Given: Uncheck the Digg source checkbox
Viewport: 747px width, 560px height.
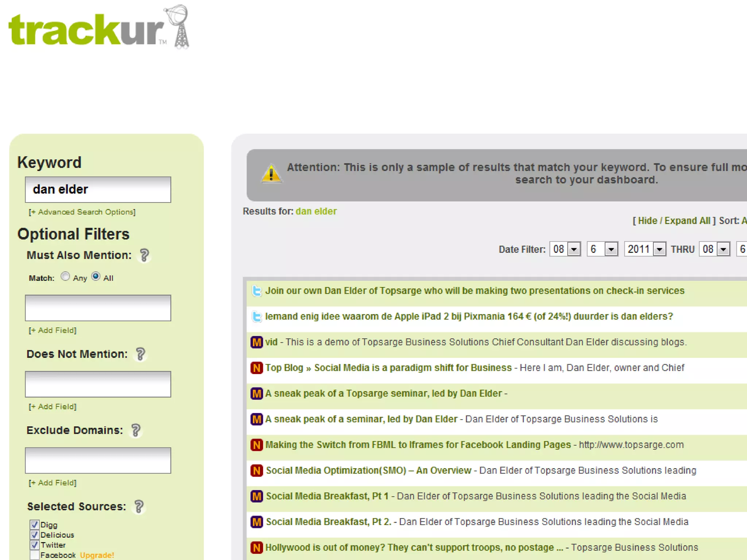Looking at the screenshot, I should coord(35,525).
